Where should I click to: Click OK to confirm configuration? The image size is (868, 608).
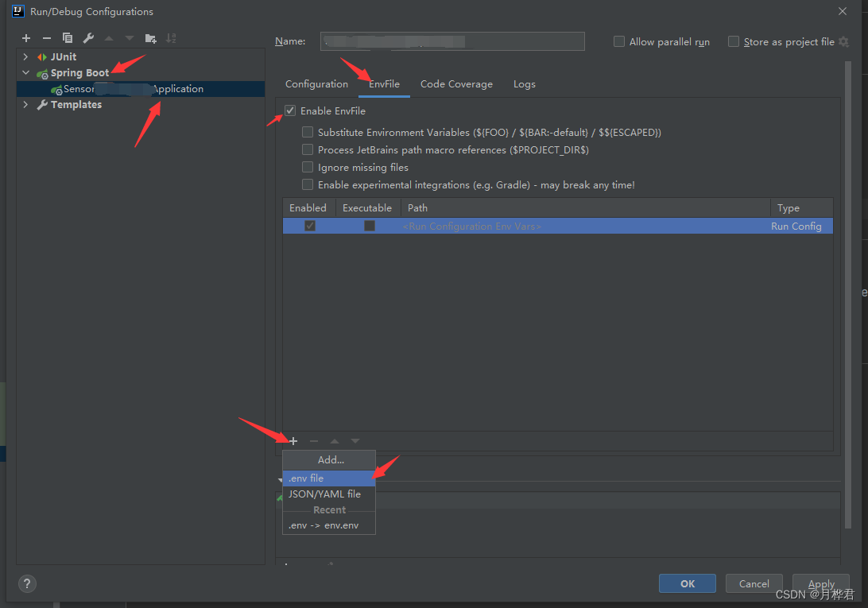tap(687, 583)
